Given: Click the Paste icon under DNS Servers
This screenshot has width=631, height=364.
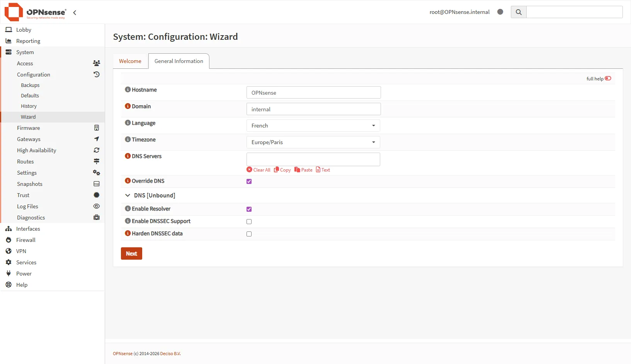Looking at the screenshot, I should pyautogui.click(x=297, y=170).
